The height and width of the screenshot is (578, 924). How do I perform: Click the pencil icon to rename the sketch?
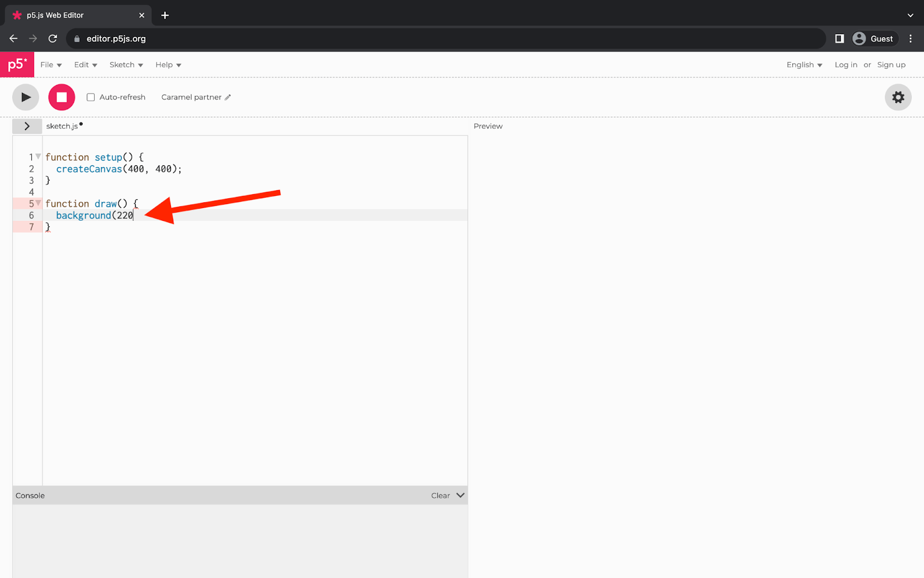point(228,97)
